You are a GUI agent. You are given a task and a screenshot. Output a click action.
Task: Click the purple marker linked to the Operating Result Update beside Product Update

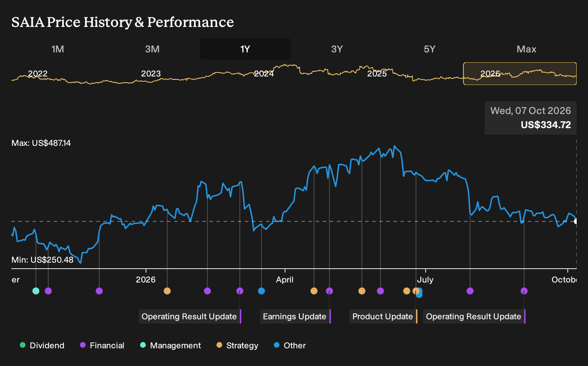(524, 291)
